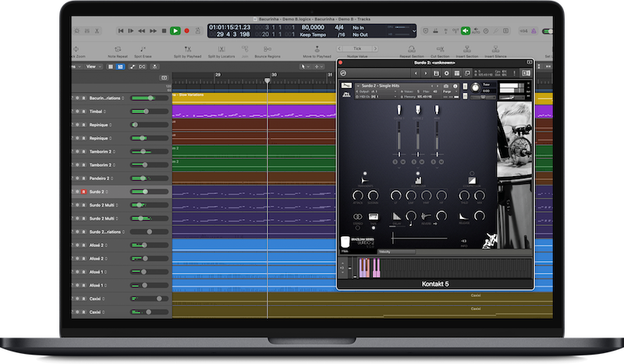Click Move to Playhead
624x364 pixels.
317,51
